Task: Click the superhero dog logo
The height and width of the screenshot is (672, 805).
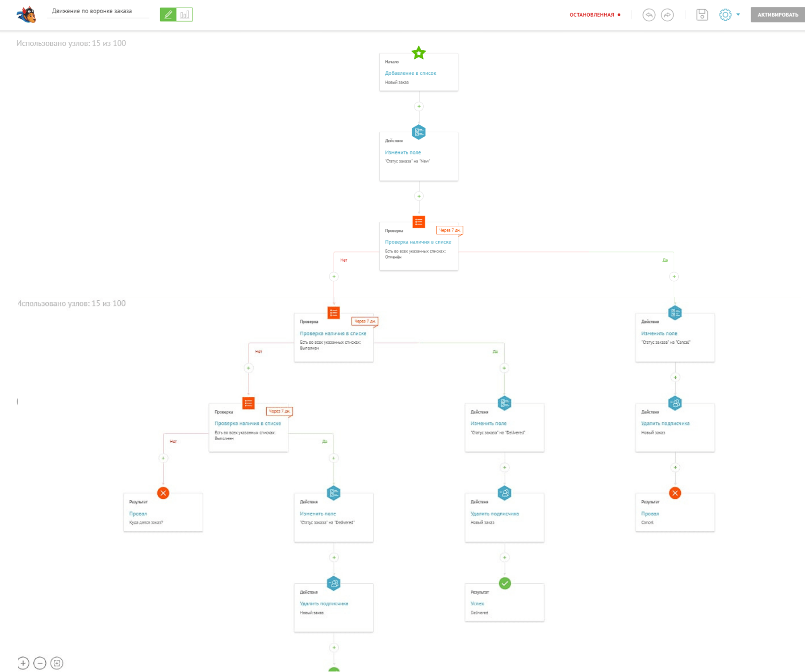Action: click(x=26, y=15)
